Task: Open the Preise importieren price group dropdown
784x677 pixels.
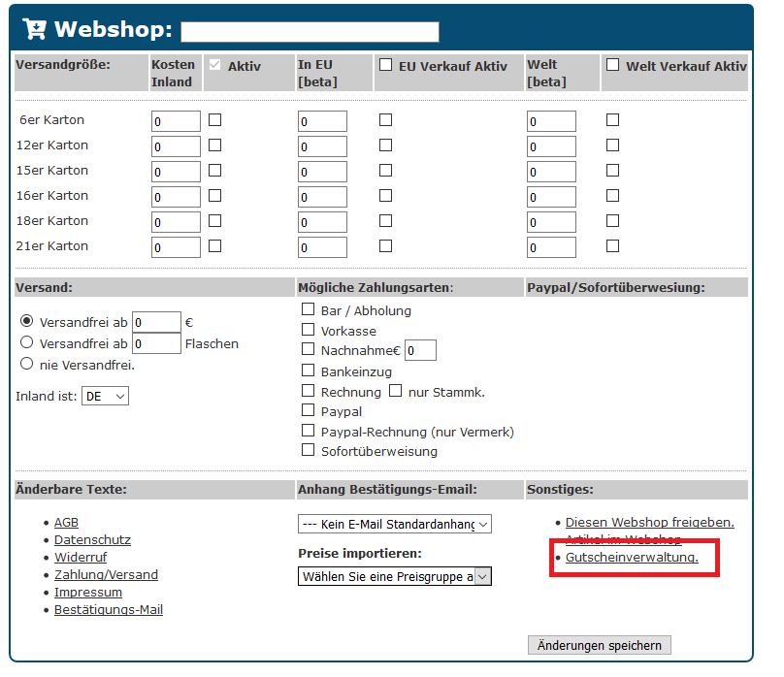Action: coord(394,576)
